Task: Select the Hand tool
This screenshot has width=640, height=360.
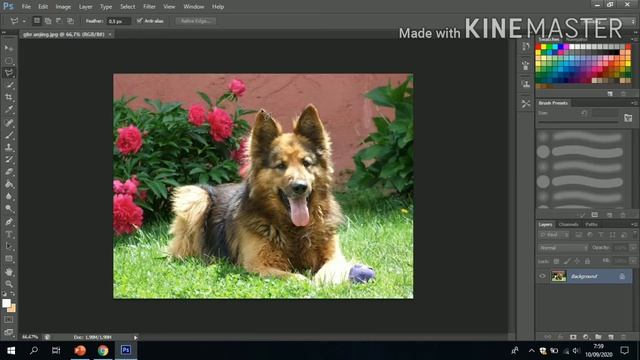Action: (9, 272)
